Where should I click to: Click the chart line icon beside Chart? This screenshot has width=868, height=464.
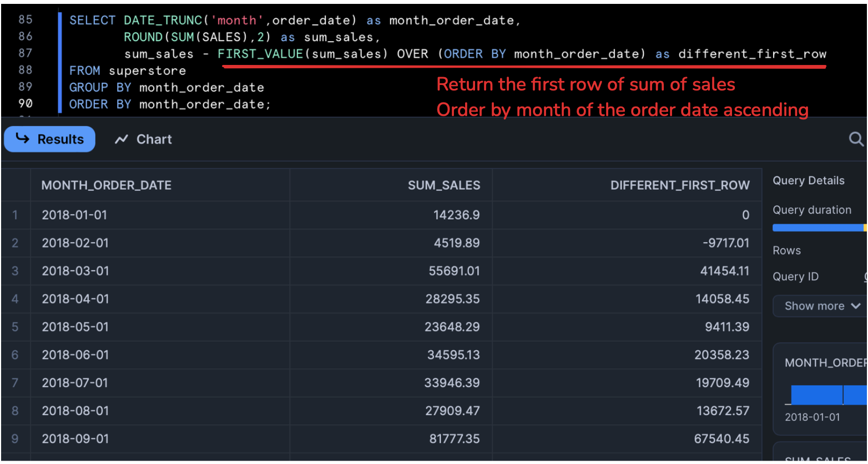pyautogui.click(x=121, y=139)
